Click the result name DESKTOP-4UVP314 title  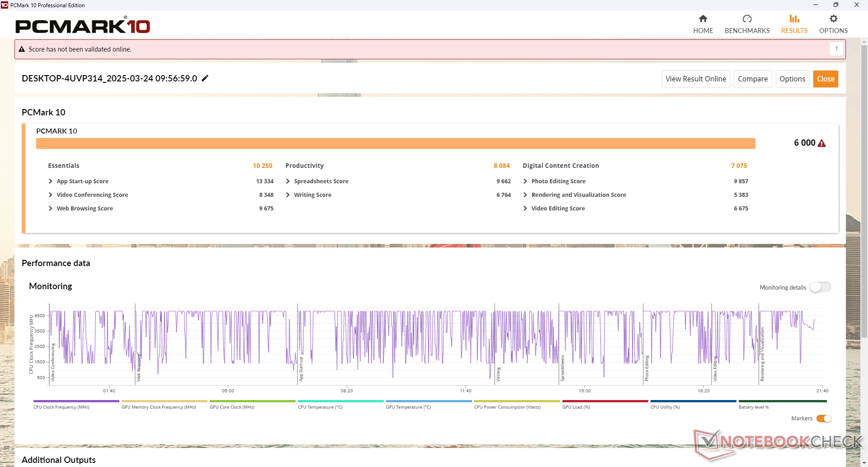click(x=109, y=78)
